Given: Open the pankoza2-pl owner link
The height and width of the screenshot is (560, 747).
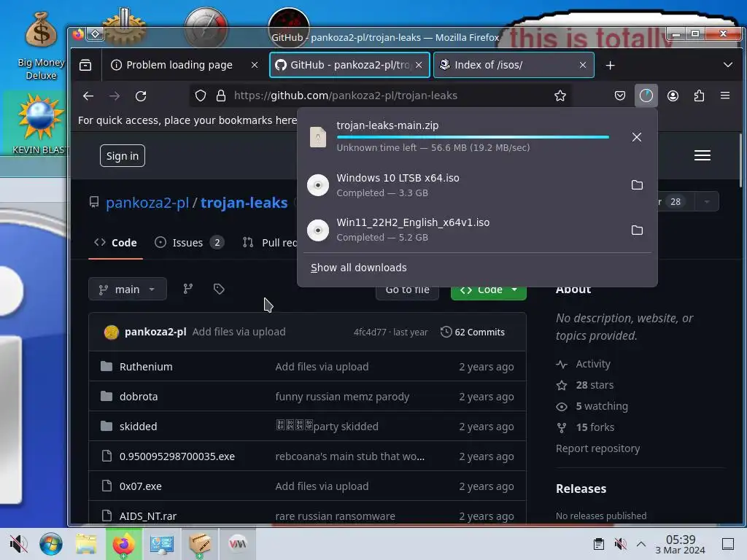Looking at the screenshot, I should 147,203.
